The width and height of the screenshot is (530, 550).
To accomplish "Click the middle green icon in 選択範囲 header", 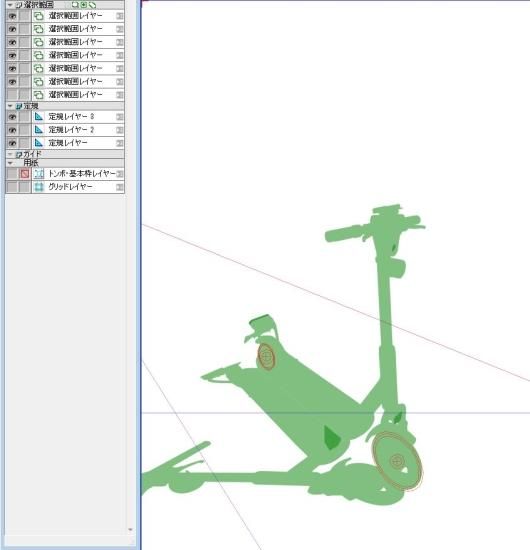I will click(83, 5).
